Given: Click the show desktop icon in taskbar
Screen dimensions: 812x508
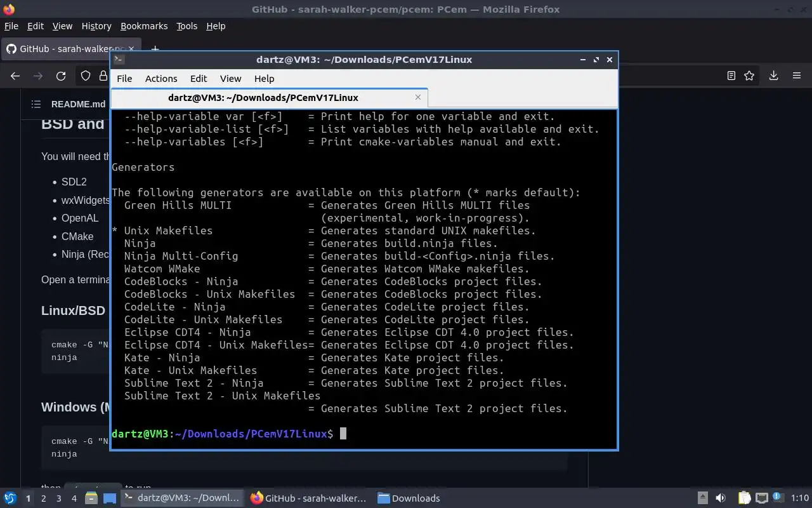Looking at the screenshot, I should click(x=109, y=498).
